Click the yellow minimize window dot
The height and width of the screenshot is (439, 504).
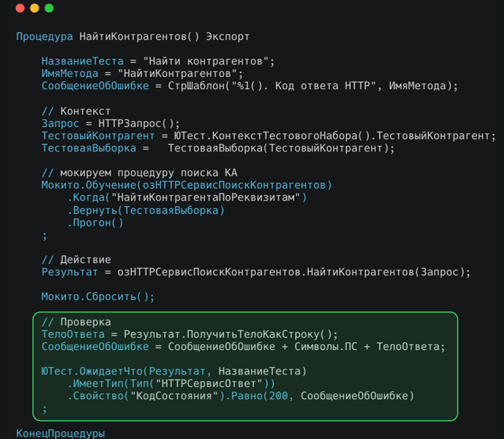point(34,8)
